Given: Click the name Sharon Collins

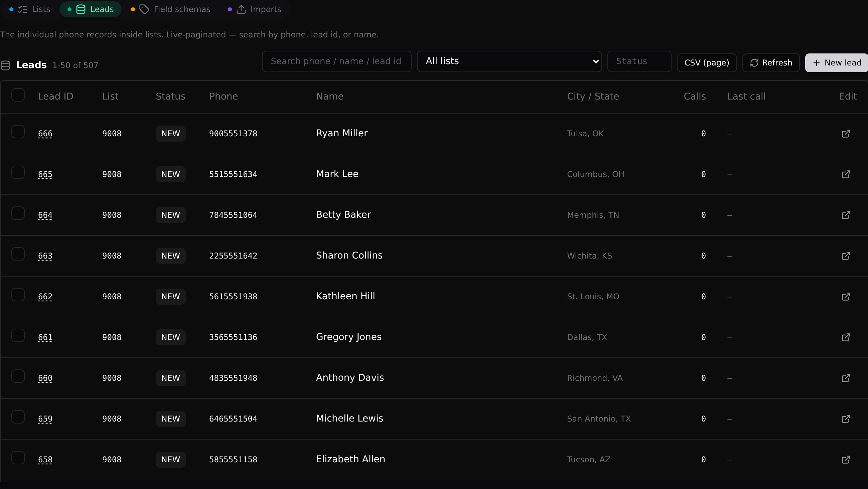Looking at the screenshot, I should (x=349, y=256).
